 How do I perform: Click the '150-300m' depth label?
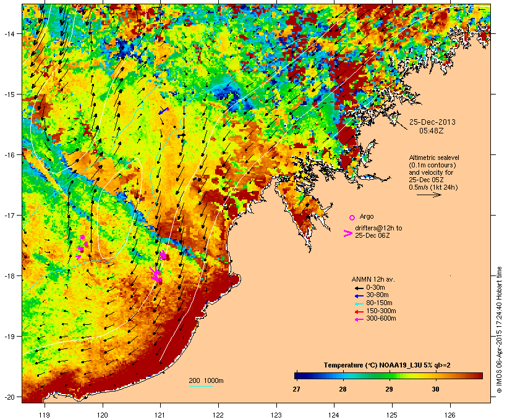[381, 311]
